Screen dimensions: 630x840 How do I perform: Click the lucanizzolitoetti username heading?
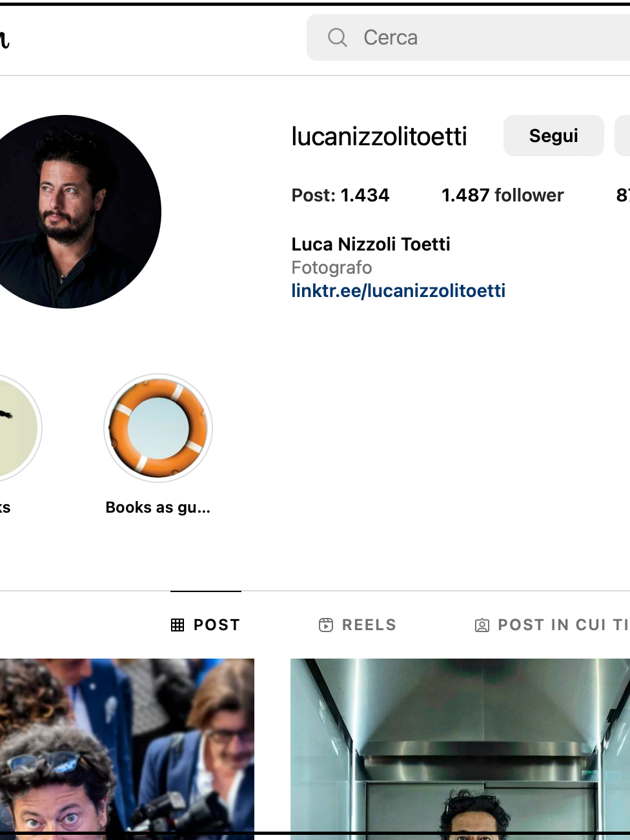379,136
